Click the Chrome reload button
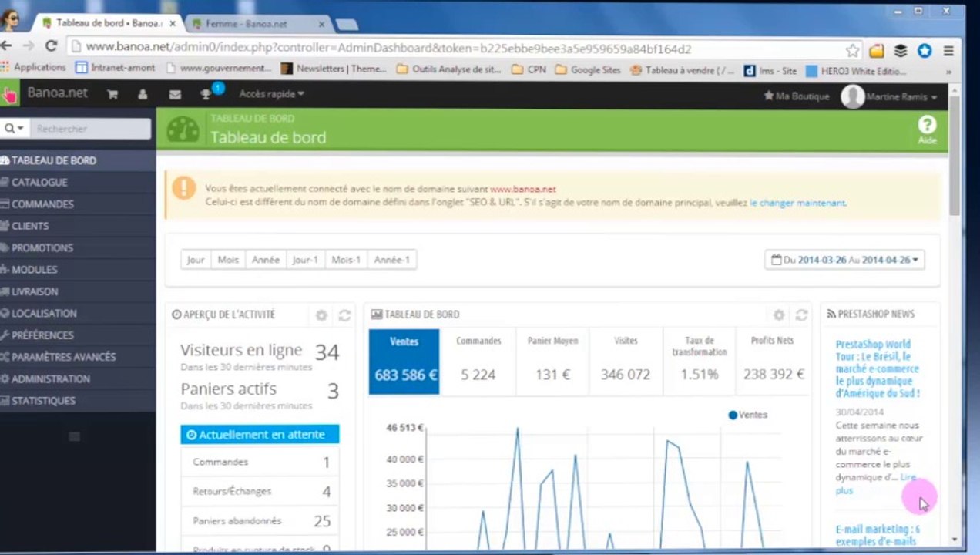980x555 pixels. (51, 46)
